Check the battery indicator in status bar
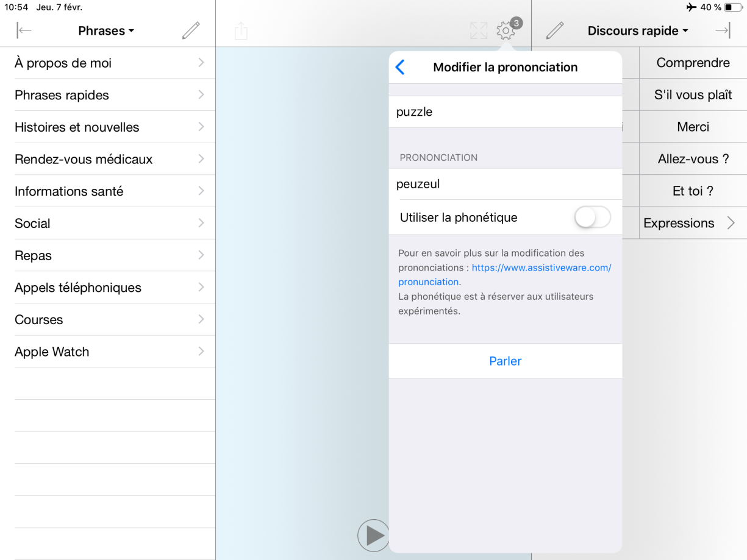 [732, 7]
